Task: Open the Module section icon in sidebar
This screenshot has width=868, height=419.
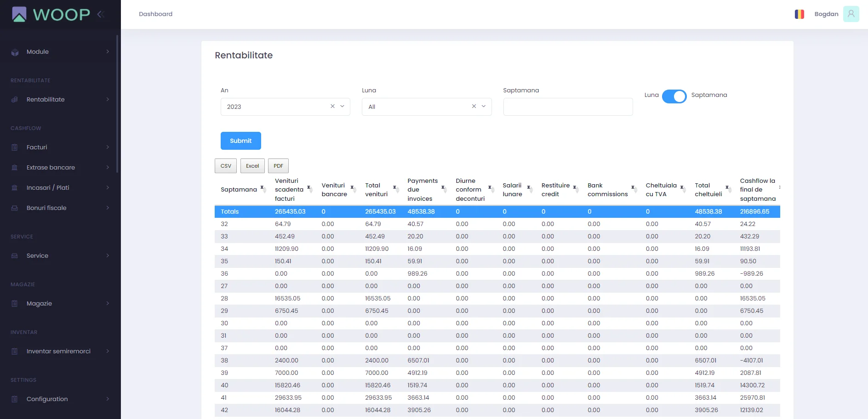Action: [x=14, y=51]
